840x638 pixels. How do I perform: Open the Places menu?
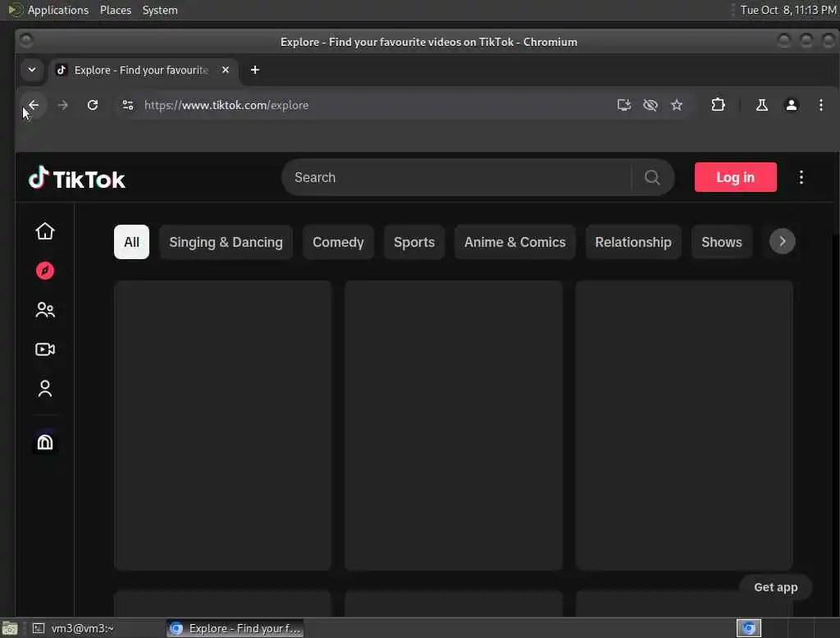[116, 10]
